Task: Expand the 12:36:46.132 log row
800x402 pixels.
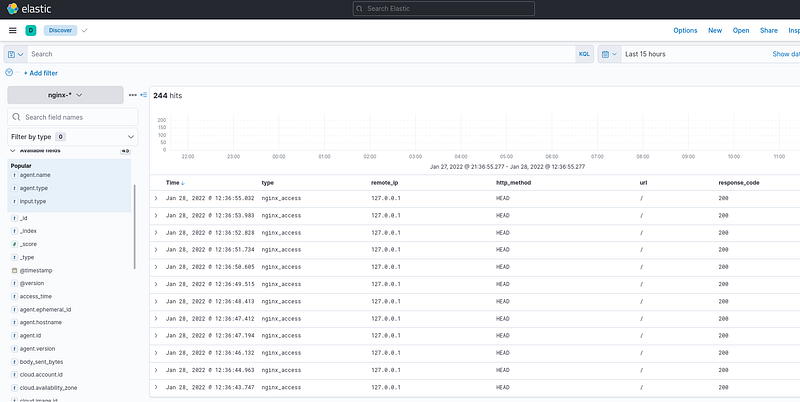Action: pos(156,353)
